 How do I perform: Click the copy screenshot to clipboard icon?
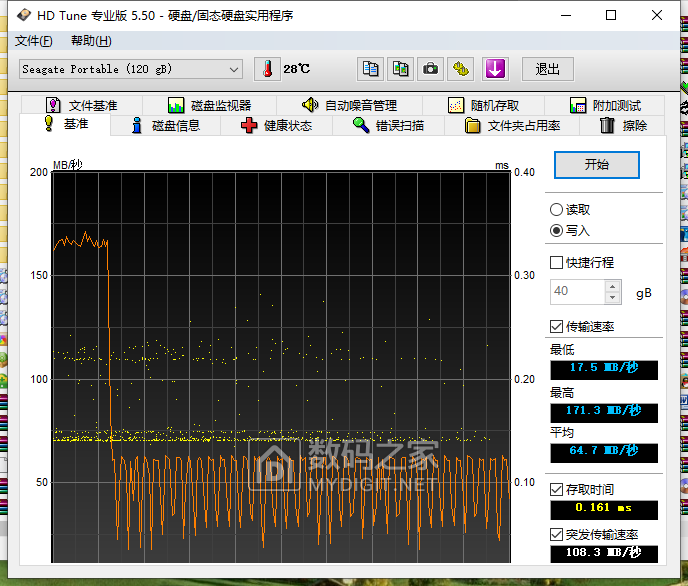tap(401, 69)
